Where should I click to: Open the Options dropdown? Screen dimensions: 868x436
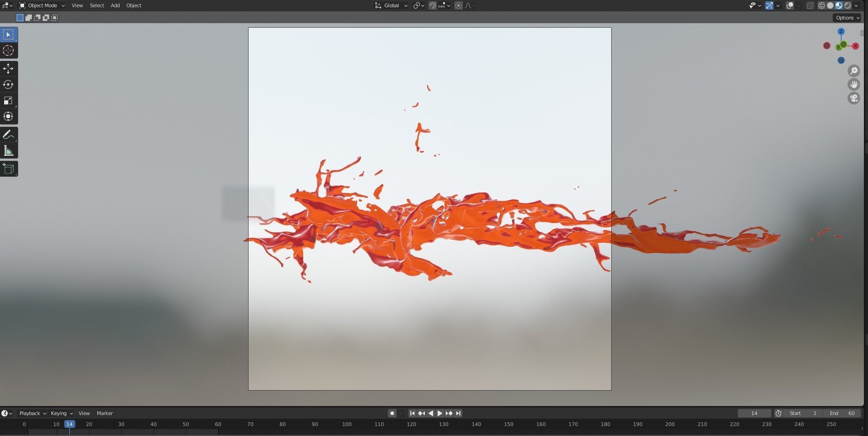pos(848,18)
